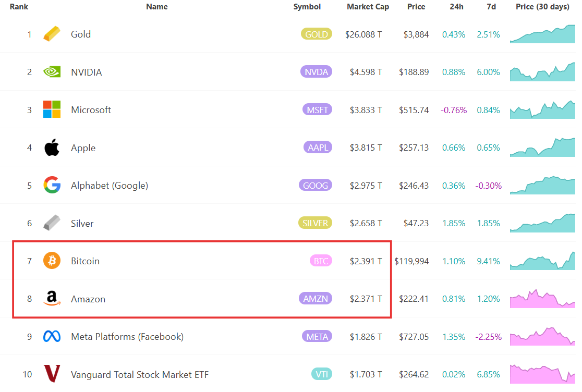Open the Bitcoin name link
This screenshot has width=582, height=392.
[85, 261]
